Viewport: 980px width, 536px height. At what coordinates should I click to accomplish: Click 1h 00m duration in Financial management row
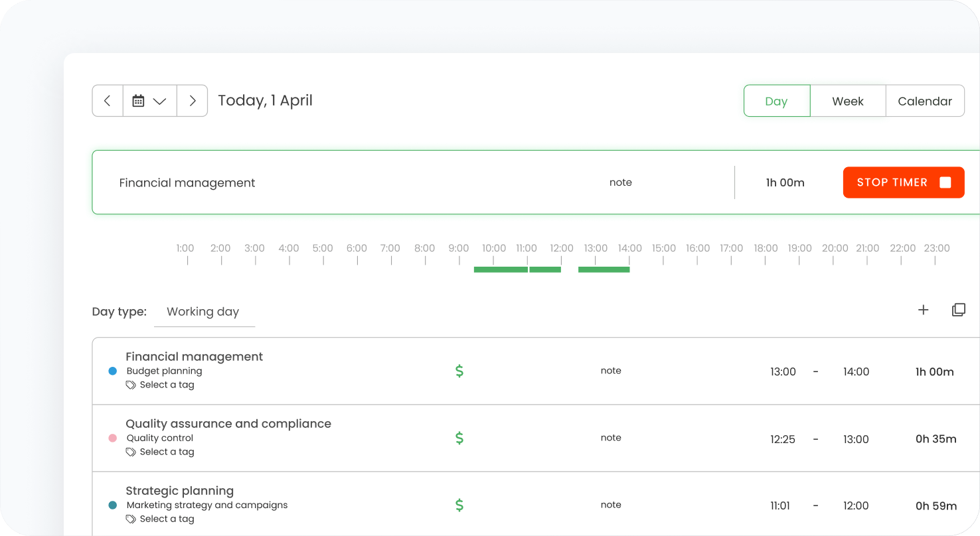point(935,372)
